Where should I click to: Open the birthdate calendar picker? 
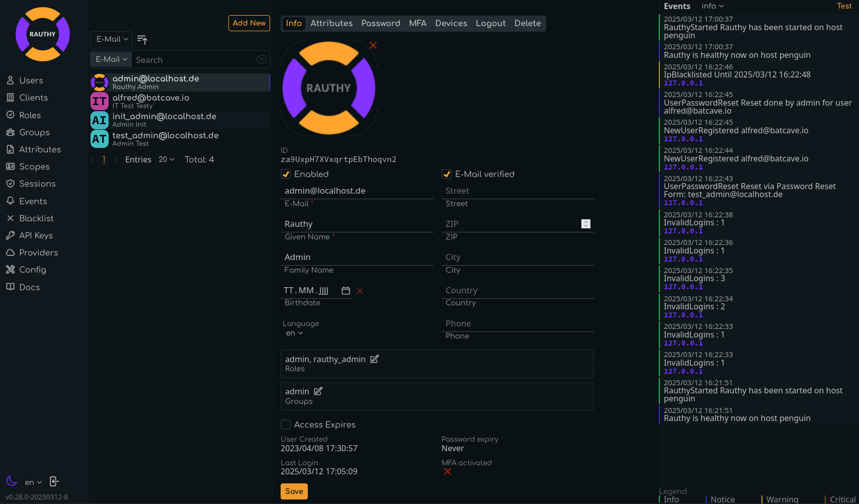[346, 291]
